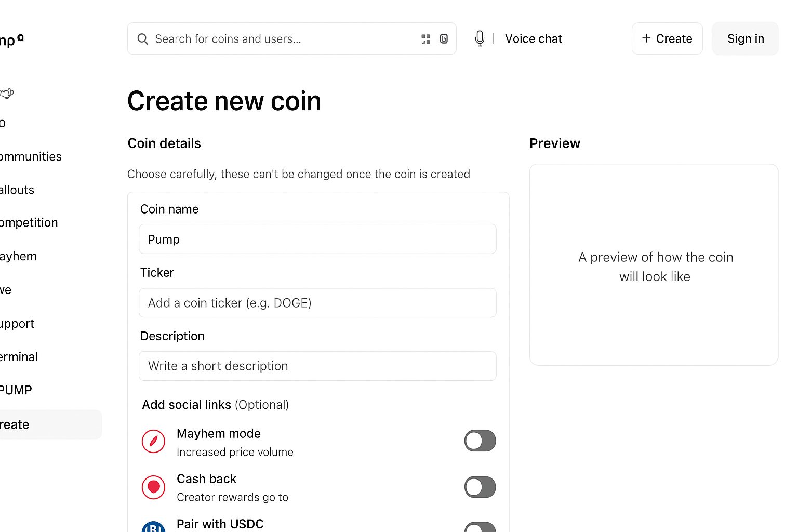Image resolution: width=798 pixels, height=532 pixels.
Task: Open Voice chat
Action: [x=534, y=39]
